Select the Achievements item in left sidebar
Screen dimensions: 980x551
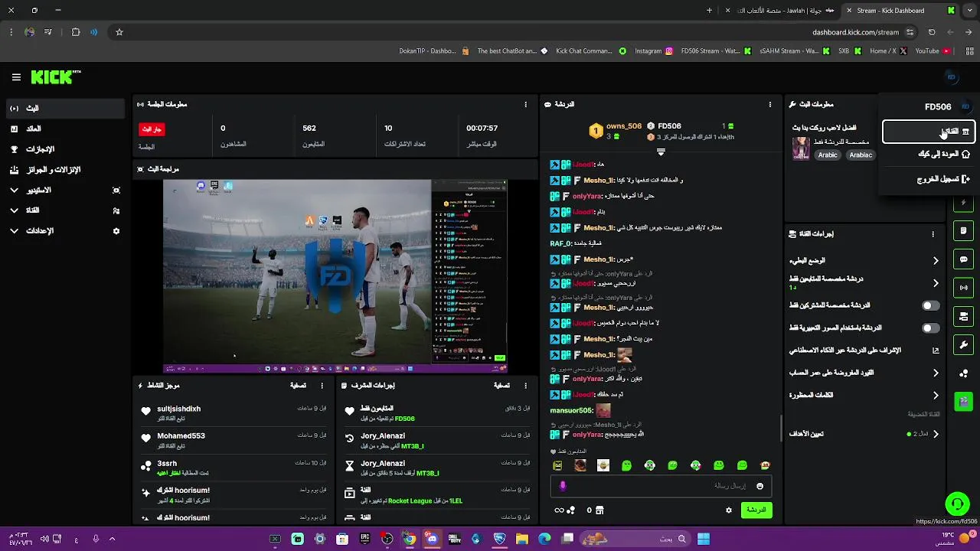click(x=64, y=149)
